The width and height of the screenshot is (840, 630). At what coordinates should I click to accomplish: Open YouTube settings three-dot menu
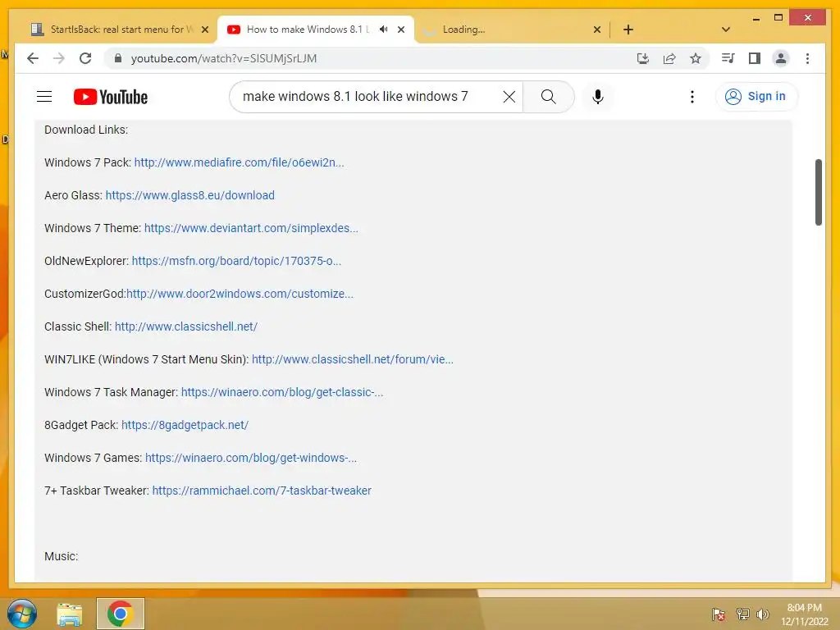coord(692,97)
